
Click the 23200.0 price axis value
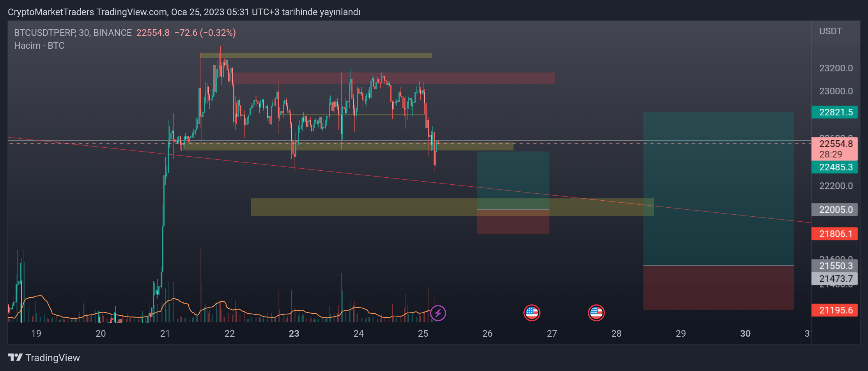[x=836, y=68]
